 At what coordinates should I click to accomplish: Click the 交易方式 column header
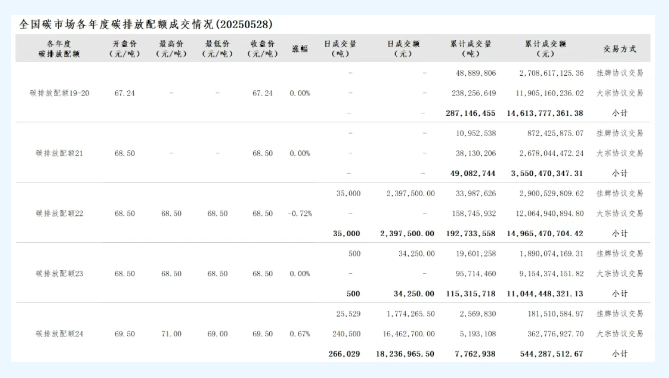(x=620, y=49)
